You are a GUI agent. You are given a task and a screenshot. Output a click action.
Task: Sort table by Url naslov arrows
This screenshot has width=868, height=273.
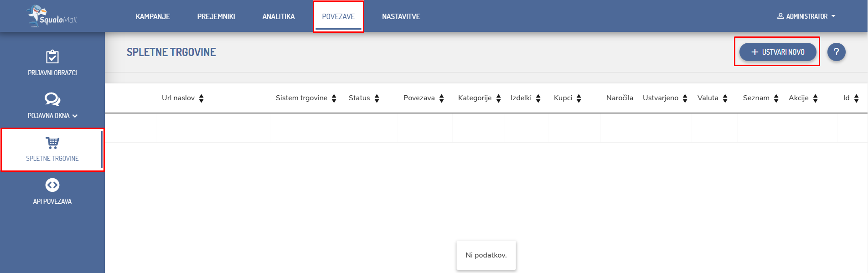[201, 98]
